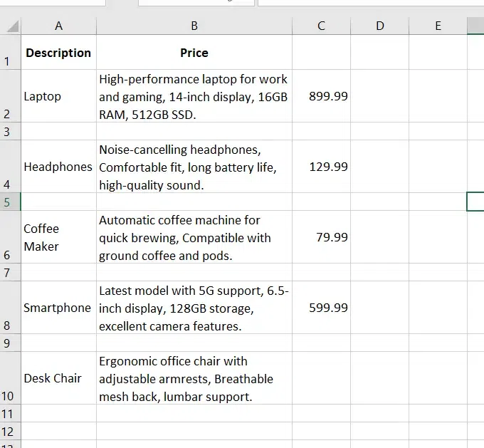Click empty cell C1 beside Price header
Viewport: 484px width, 448px height.
coord(321,52)
